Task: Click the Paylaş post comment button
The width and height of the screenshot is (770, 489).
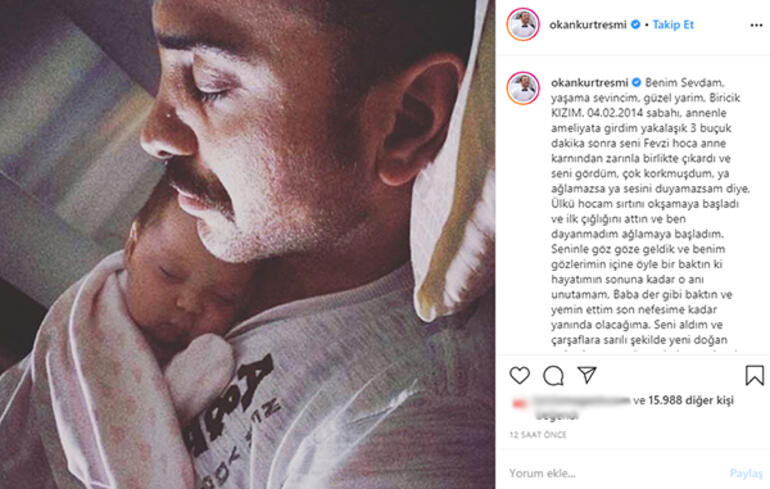Action: coord(746,473)
